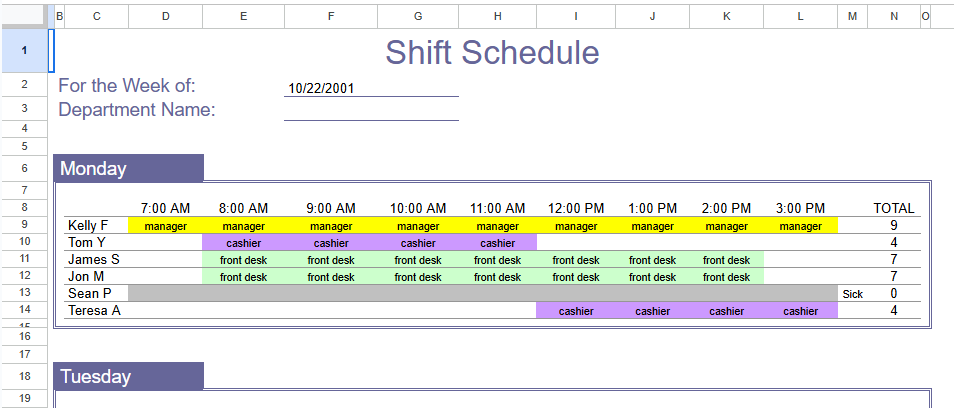954x408 pixels.
Task: Select the TOTAL column heading cell
Action: pos(893,209)
